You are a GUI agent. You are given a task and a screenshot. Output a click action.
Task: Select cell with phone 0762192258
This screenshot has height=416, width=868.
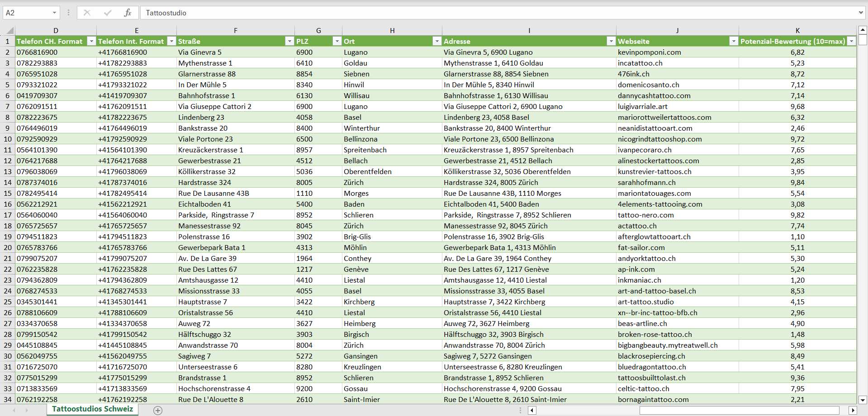tap(56, 399)
